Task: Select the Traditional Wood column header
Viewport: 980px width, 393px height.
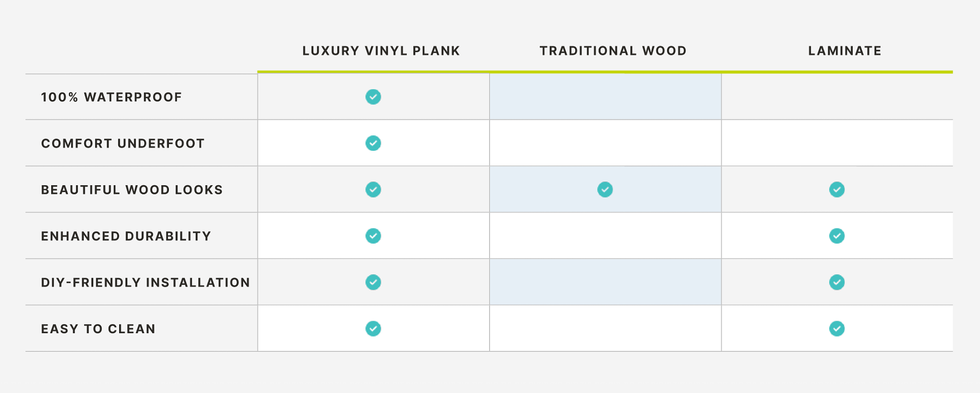Action: [613, 51]
